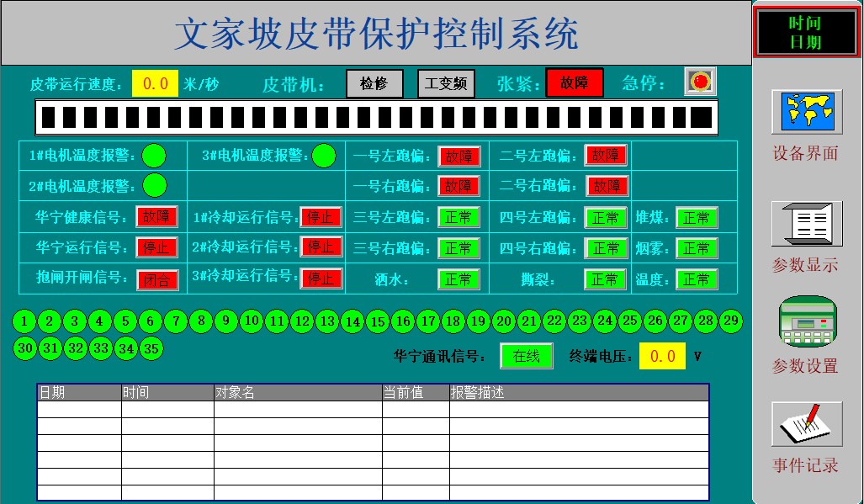
Task: Click the 温度 正常 status
Action: 697,279
